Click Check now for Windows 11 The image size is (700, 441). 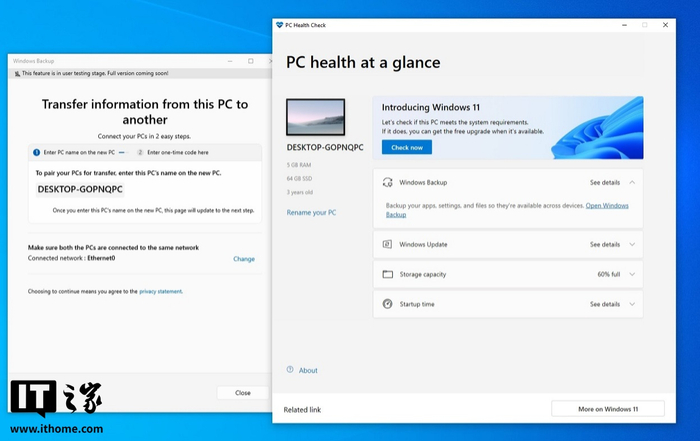coord(407,147)
